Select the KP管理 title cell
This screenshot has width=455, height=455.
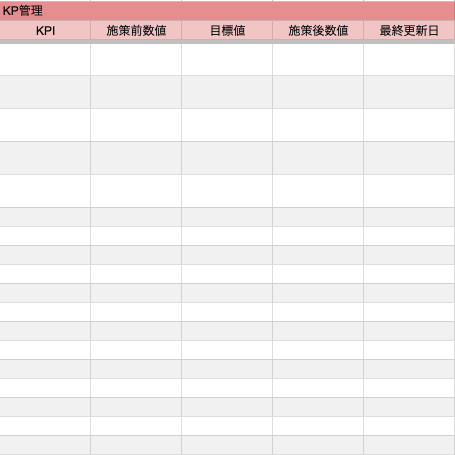227,11
